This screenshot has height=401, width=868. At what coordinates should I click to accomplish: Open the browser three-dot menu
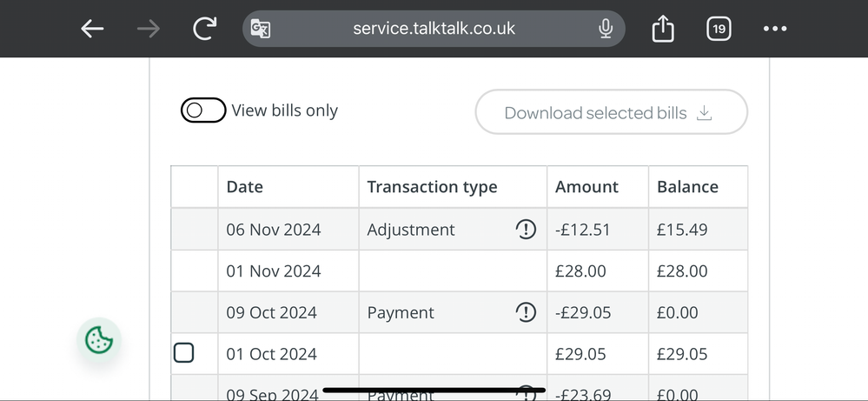(x=774, y=29)
